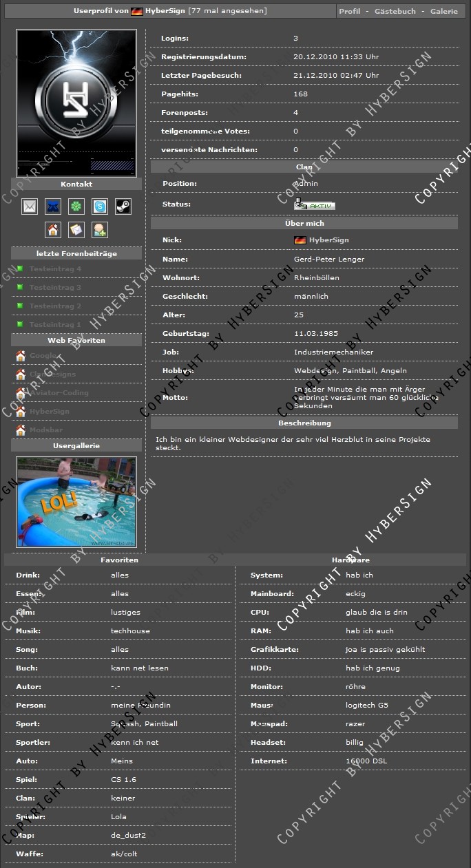
Task: Visit homepage via house contact icon
Action: pyautogui.click(x=53, y=229)
